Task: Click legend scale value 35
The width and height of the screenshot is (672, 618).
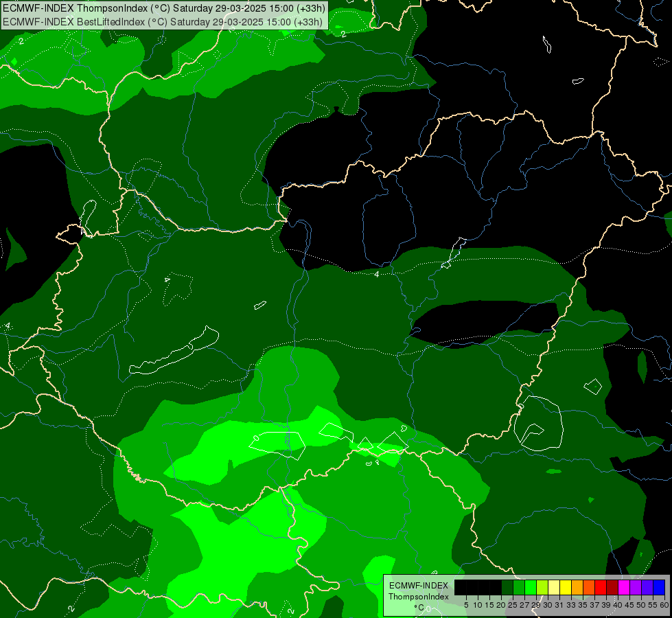Action: pos(583,605)
